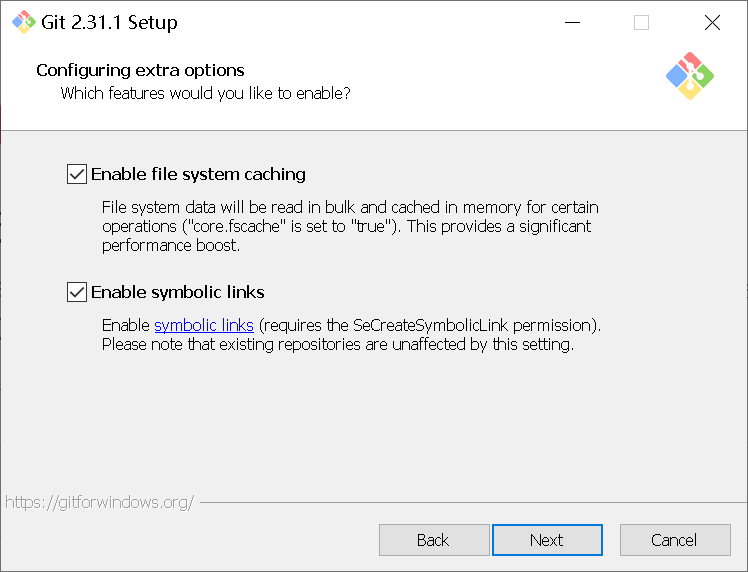
Task: Click the Which features would you like subtitle
Action: [206, 94]
